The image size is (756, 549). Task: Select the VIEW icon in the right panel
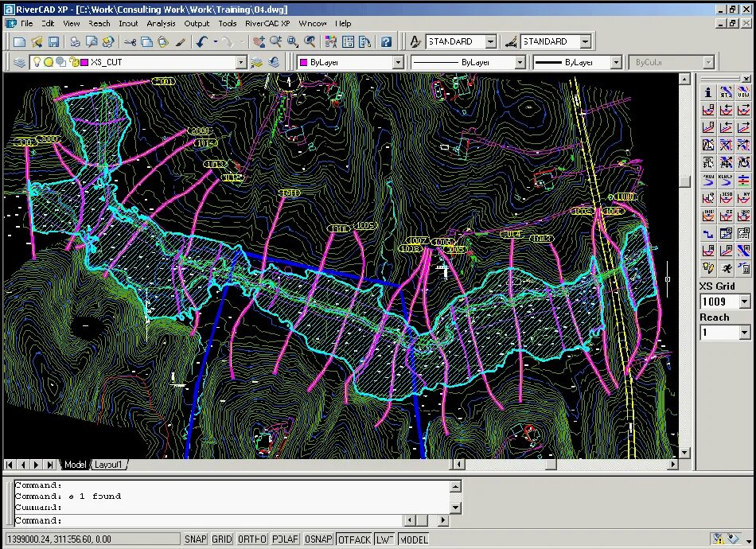coord(745,91)
